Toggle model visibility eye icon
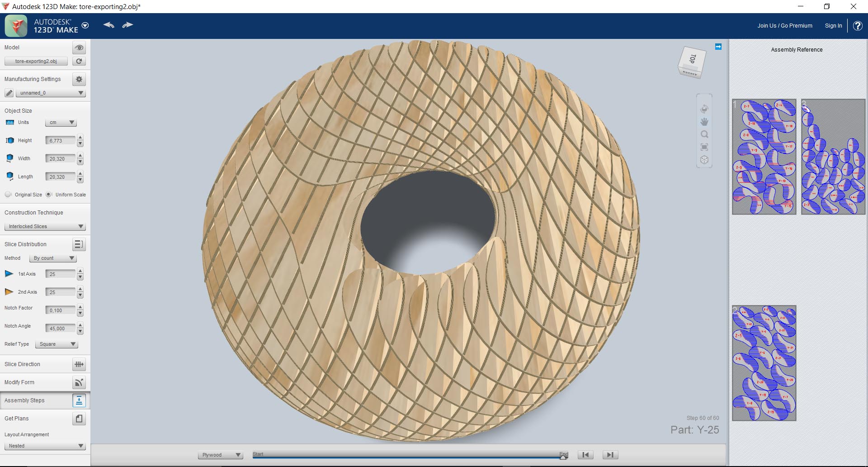Screen dimensions: 868x467 79,48
